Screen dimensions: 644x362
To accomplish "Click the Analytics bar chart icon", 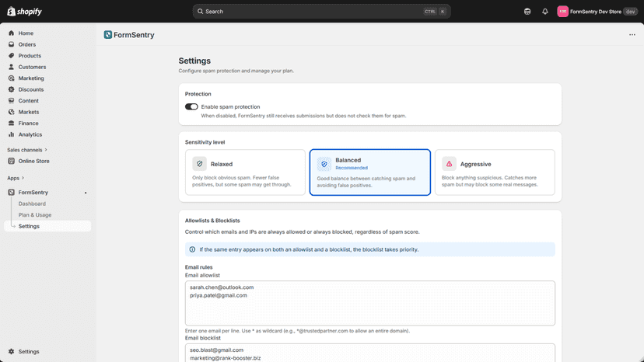I will 11,134.
